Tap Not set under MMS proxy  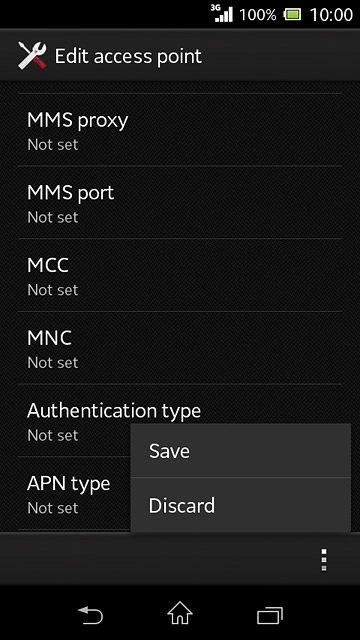tap(53, 144)
